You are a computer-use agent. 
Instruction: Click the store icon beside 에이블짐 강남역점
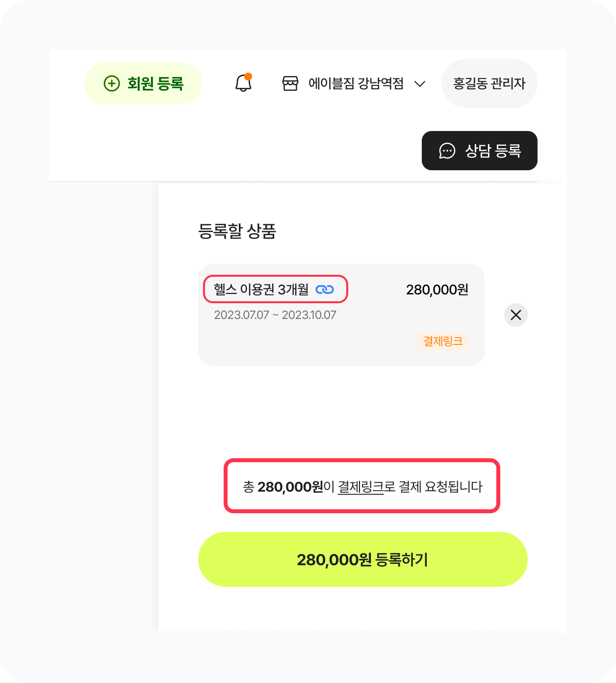click(290, 83)
